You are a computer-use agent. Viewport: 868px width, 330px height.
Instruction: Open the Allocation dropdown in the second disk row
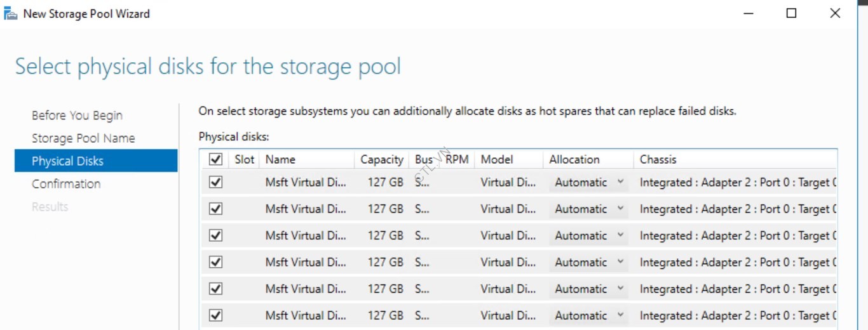[589, 209]
